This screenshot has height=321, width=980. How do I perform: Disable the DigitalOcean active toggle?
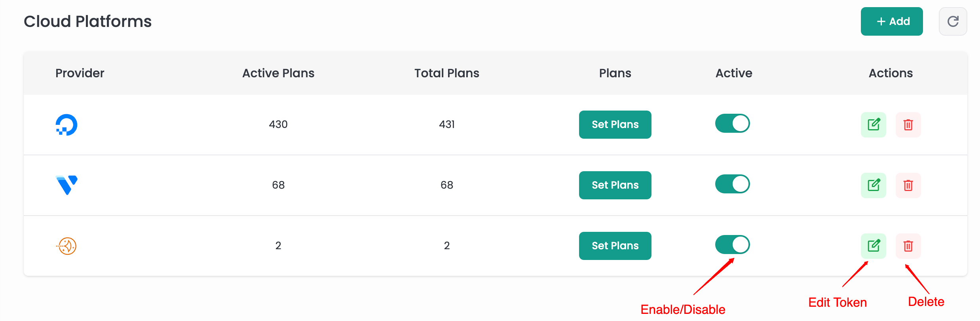(732, 123)
